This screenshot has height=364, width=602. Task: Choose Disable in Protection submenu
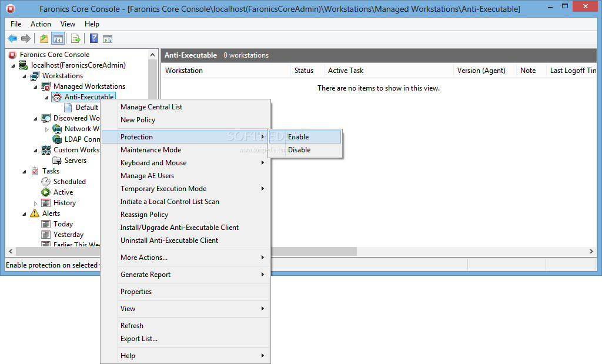coord(305,150)
